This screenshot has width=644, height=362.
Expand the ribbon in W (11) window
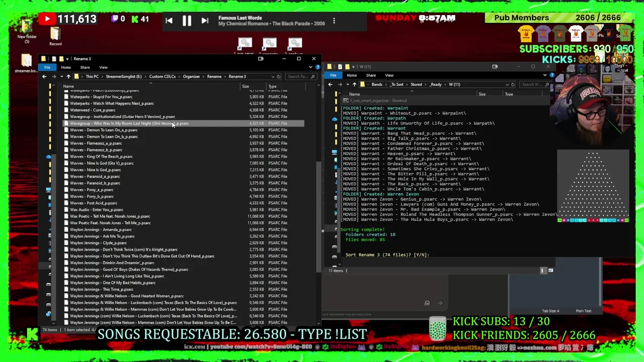click(x=545, y=75)
